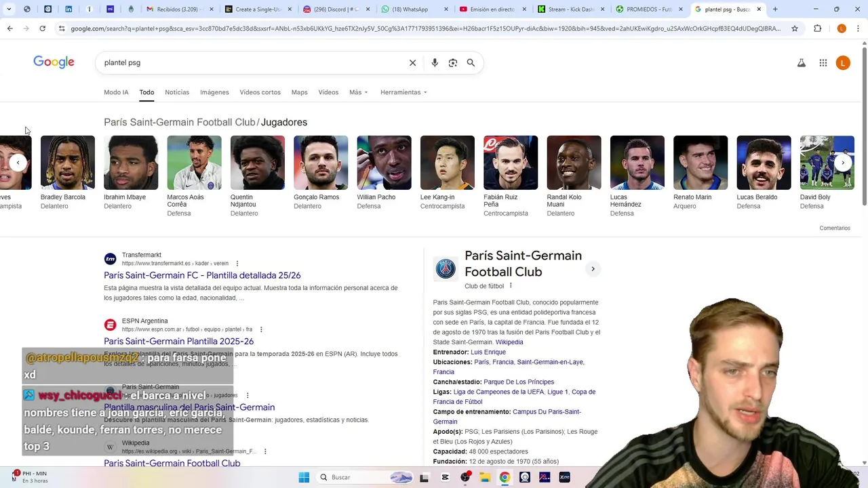Open Google Lens image search icon
Image resolution: width=868 pixels, height=488 pixels.
coord(452,62)
